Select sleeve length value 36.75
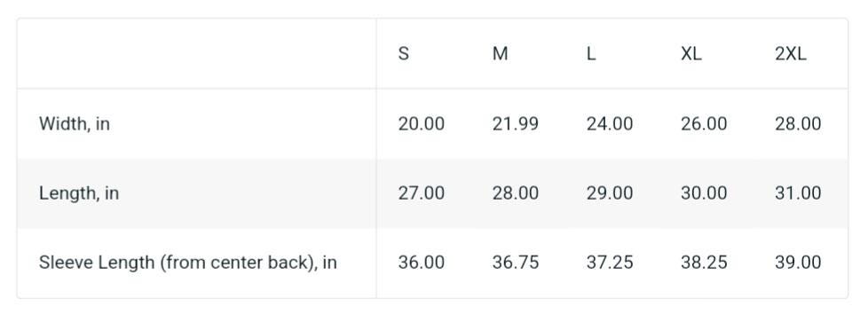 (x=516, y=263)
